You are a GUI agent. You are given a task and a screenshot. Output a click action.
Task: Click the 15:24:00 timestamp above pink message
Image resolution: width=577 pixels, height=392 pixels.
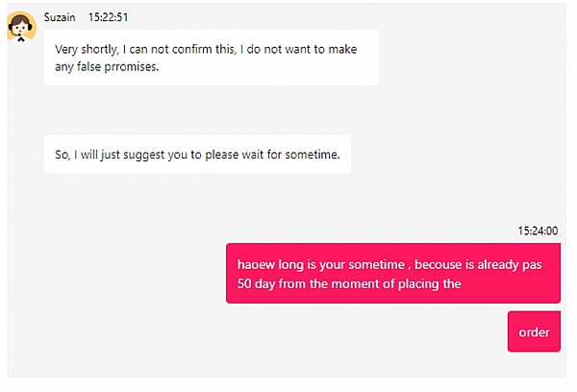click(538, 231)
